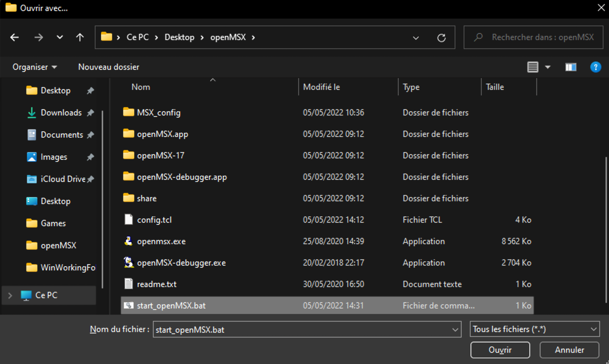Select the share folder icon
This screenshot has height=364, width=609.
tap(128, 198)
